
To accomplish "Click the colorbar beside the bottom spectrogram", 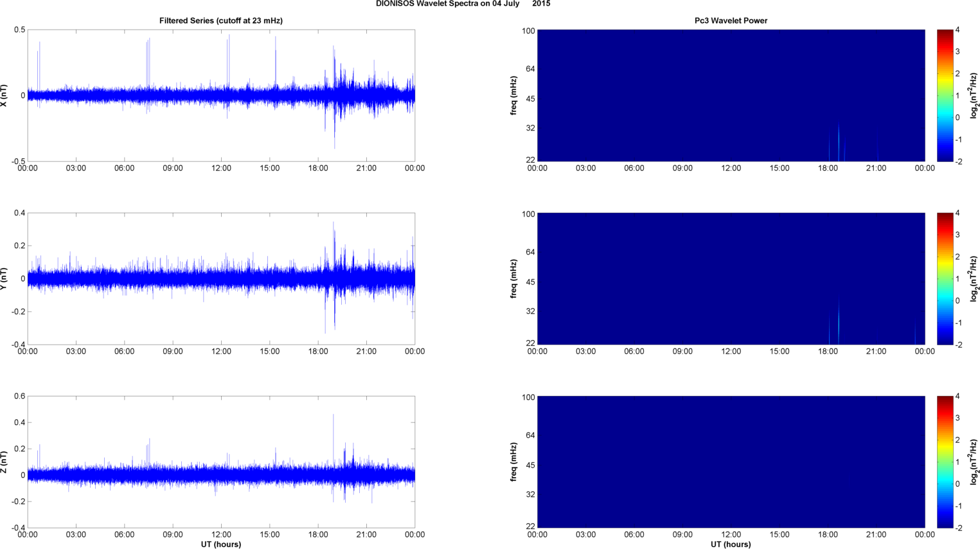I will pos(945,462).
